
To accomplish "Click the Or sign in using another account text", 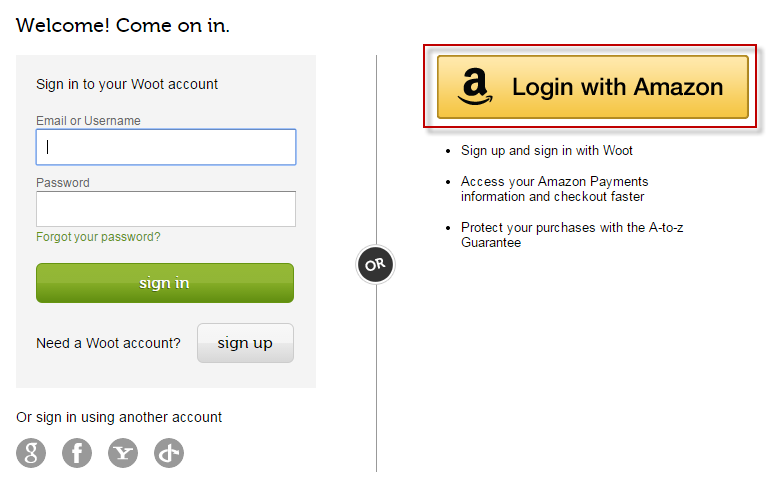I will click(119, 417).
